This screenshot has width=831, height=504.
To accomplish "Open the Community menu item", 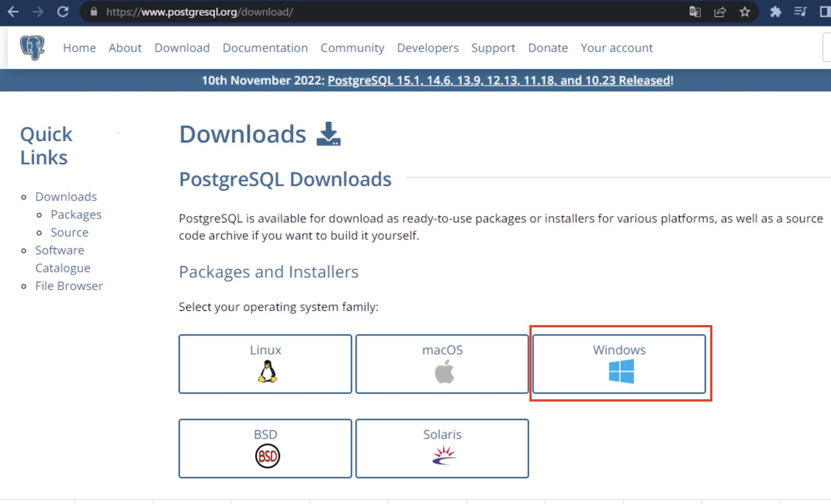I will pyautogui.click(x=352, y=48).
